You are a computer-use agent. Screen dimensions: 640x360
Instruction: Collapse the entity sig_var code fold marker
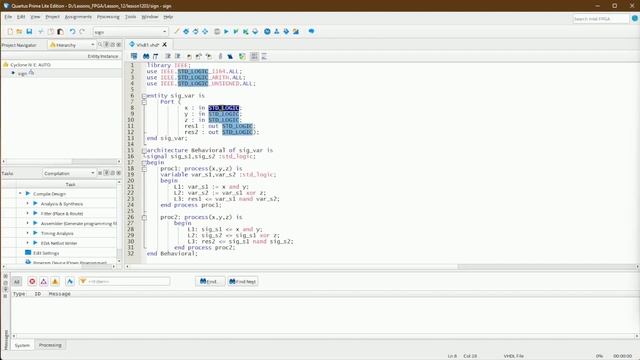point(144,96)
